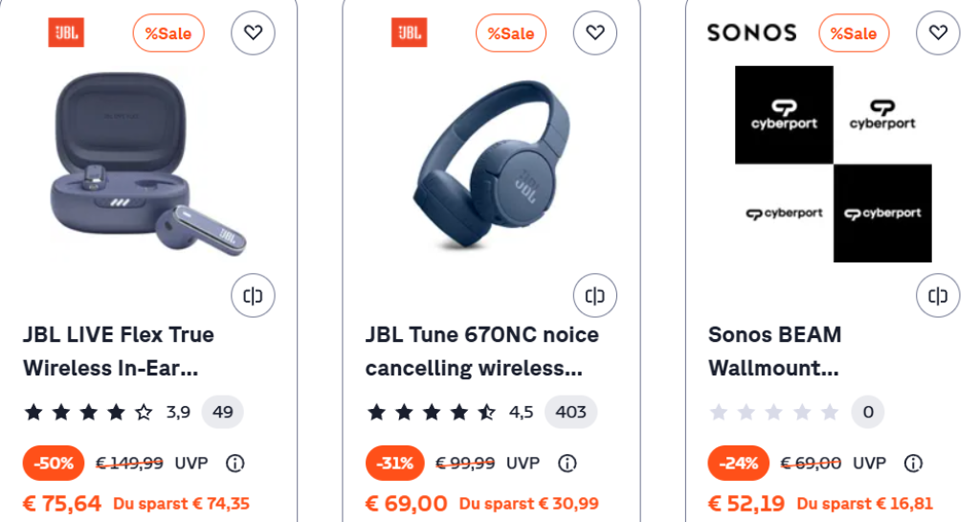Open UVP info icon for JBL Tune 670NC
980x522 pixels.
[567, 464]
